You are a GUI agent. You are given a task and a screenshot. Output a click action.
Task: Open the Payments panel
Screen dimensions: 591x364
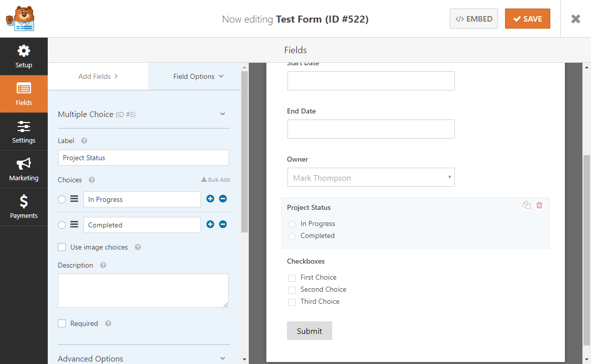[24, 207]
